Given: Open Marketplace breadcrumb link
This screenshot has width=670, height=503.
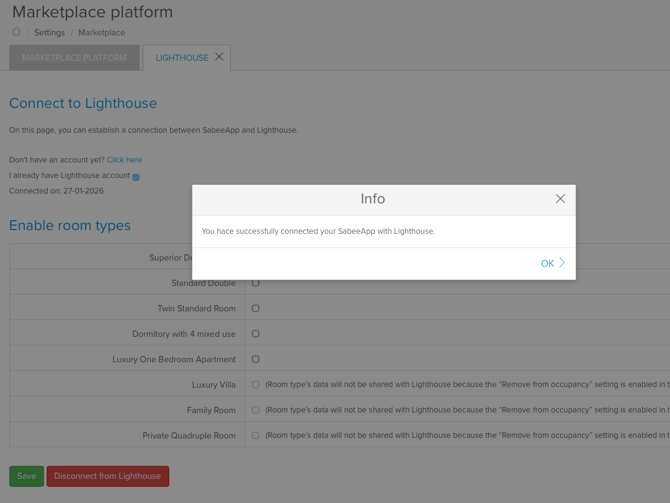Looking at the screenshot, I should pos(101,33).
